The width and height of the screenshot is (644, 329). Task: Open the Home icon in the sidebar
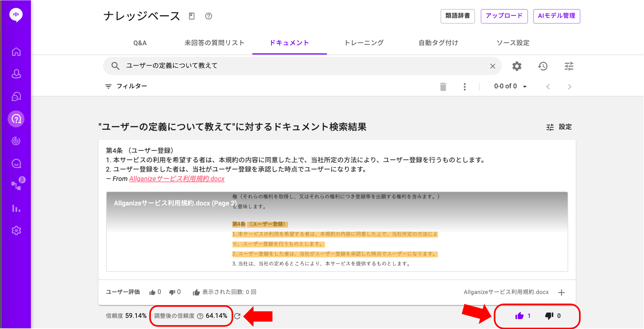click(16, 52)
